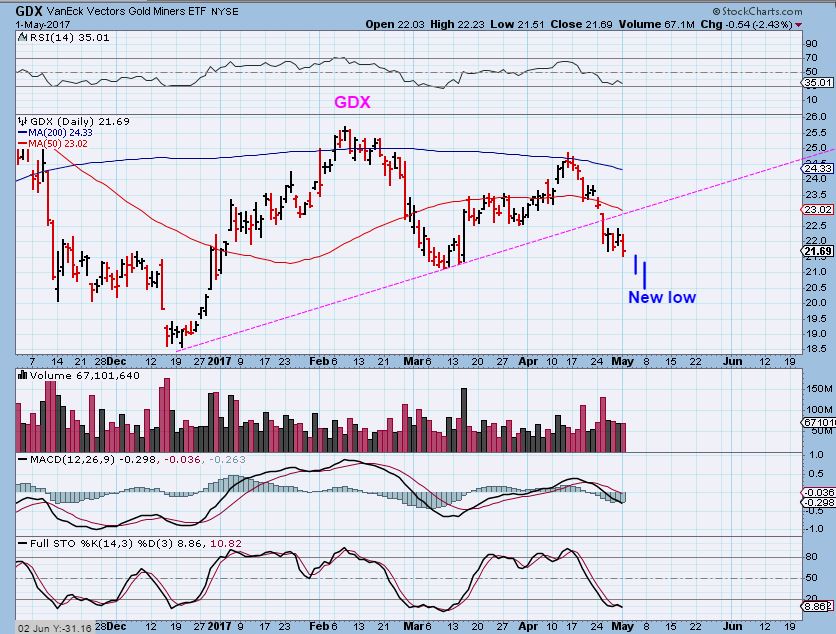
Task: Click the 26.0 price axis label
Action: [816, 117]
